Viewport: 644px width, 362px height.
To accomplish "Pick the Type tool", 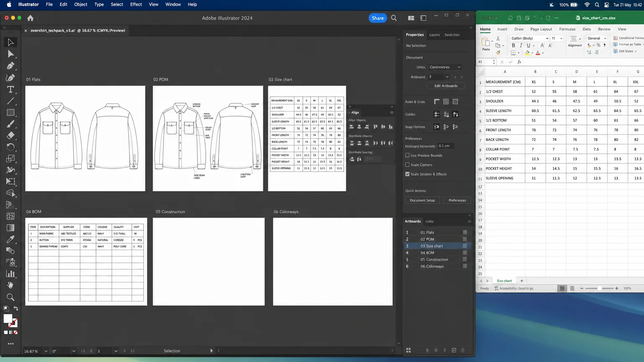I will (10, 89).
